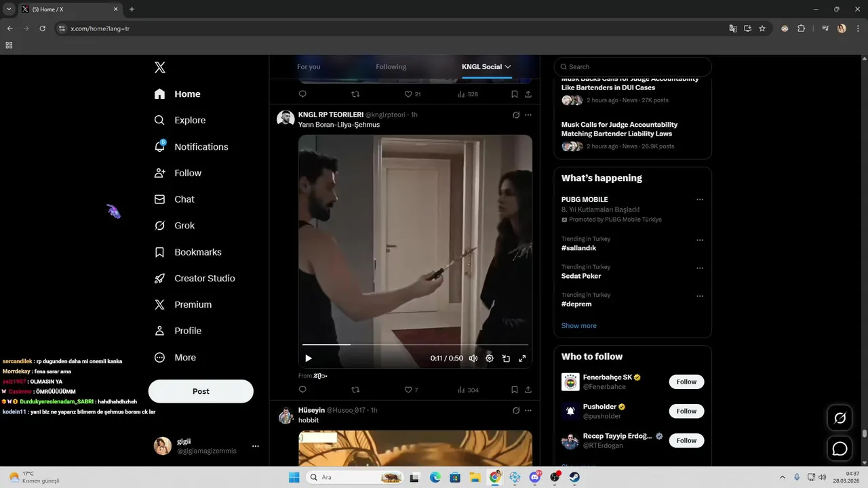This screenshot has height=488, width=868.
Task: Open floating chat messages button
Action: pos(840,449)
